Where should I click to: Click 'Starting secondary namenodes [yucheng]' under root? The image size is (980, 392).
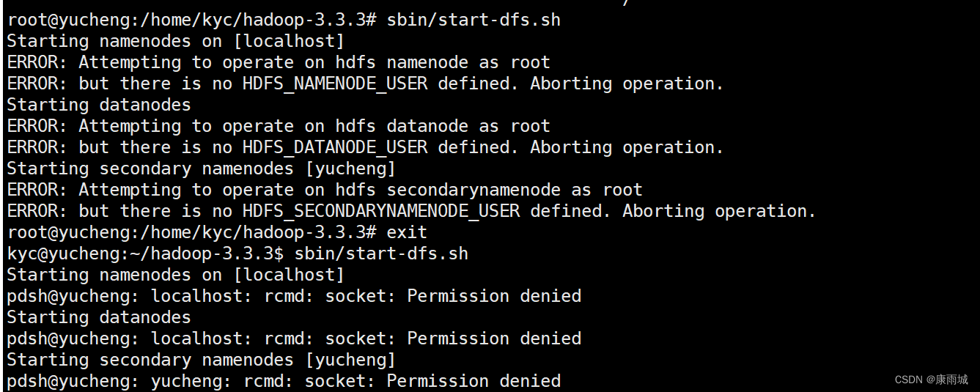tap(201, 169)
